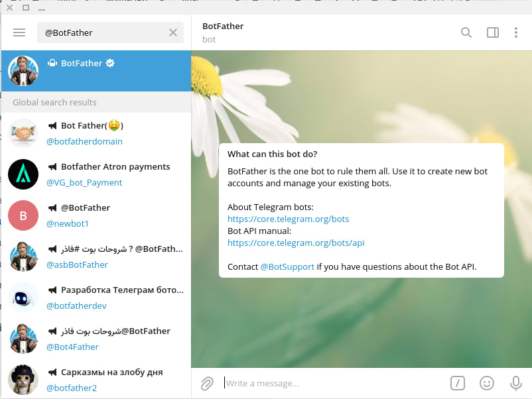Click BotFather's verified badge icon

pyautogui.click(x=110, y=63)
